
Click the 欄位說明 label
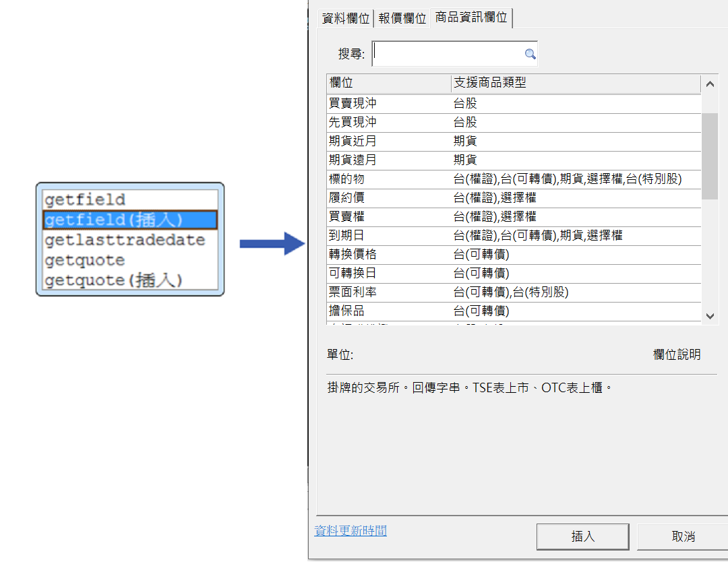[x=677, y=355]
